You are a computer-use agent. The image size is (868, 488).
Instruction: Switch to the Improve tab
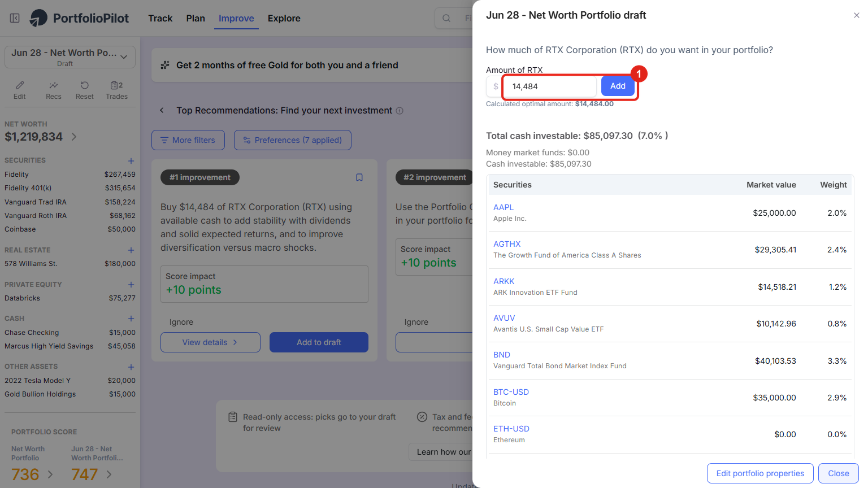click(236, 18)
